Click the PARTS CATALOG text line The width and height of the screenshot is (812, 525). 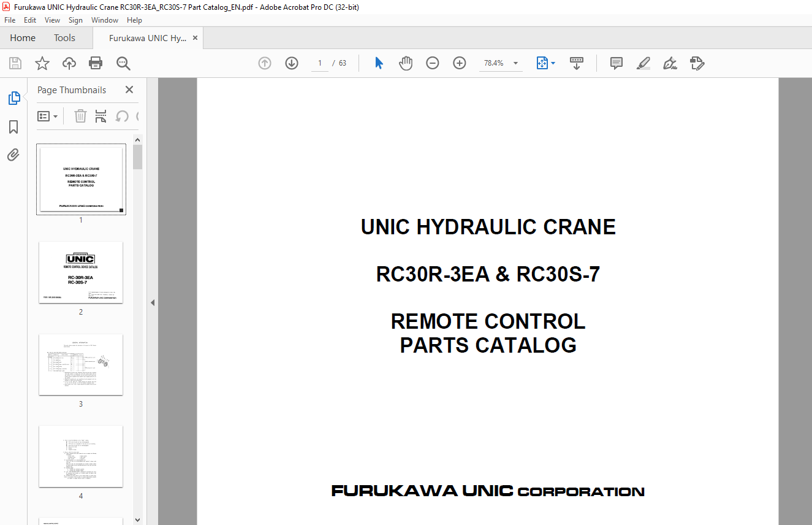(x=488, y=345)
